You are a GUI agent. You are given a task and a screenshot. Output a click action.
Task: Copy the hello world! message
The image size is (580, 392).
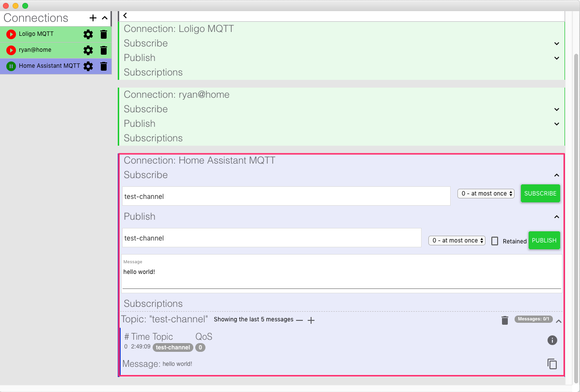[552, 364]
